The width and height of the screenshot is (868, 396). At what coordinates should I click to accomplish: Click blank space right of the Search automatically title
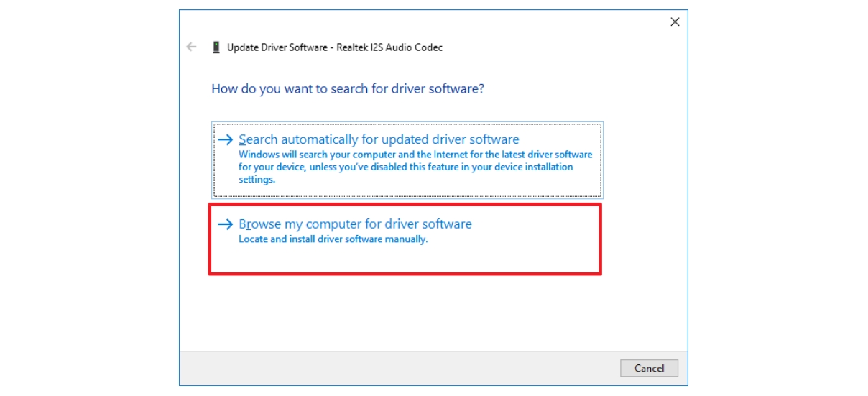click(560, 139)
